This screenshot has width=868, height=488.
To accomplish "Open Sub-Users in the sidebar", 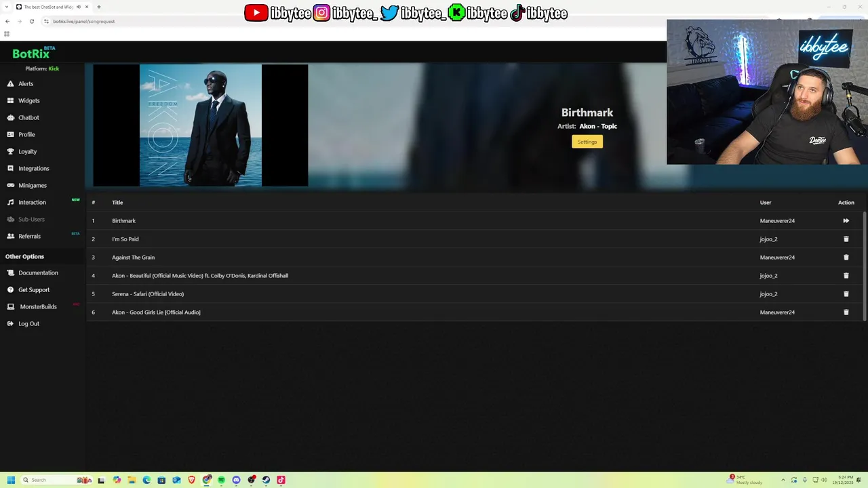I will coord(31,220).
